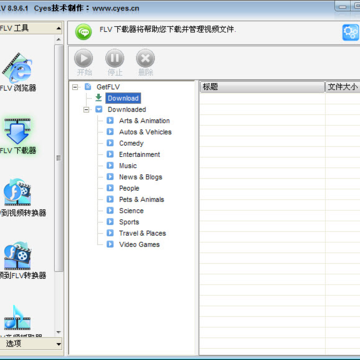Image resolution: width=360 pixels, height=360 pixels.
Task: Sort by the 标题 column header
Action: pos(262,87)
